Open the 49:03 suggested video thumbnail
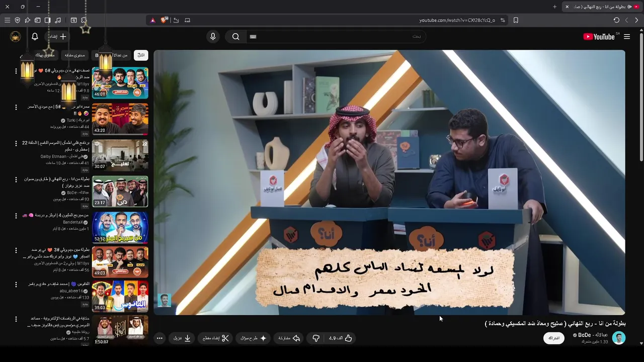644x362 pixels. pos(120,262)
